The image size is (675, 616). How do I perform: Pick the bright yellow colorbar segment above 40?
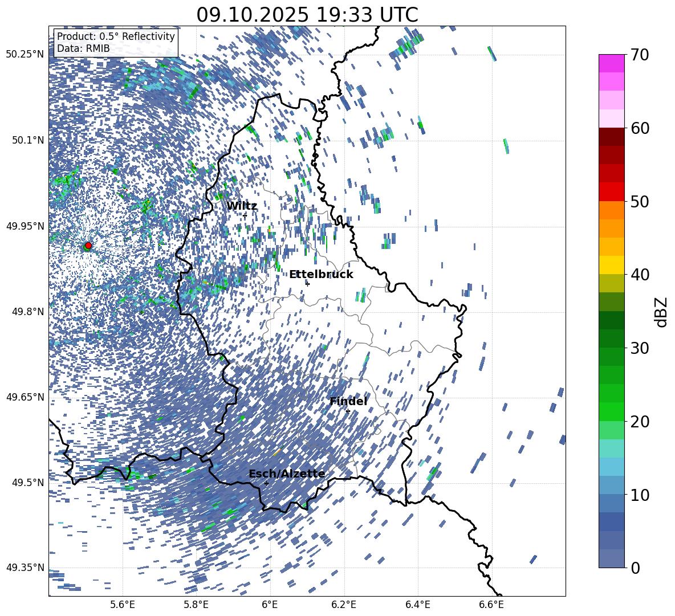tap(611, 265)
